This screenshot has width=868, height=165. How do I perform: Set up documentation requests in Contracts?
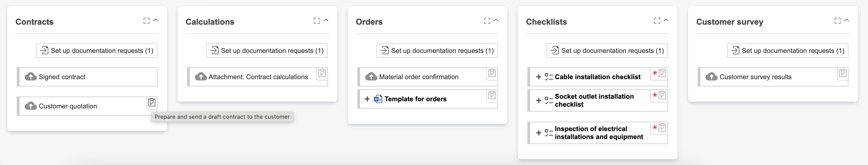pyautogui.click(x=97, y=51)
